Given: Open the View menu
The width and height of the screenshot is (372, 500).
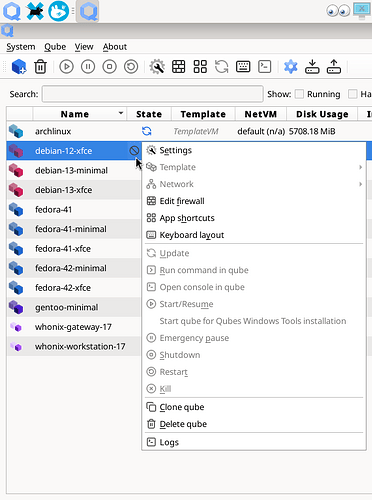Looking at the screenshot, I should 84,47.
